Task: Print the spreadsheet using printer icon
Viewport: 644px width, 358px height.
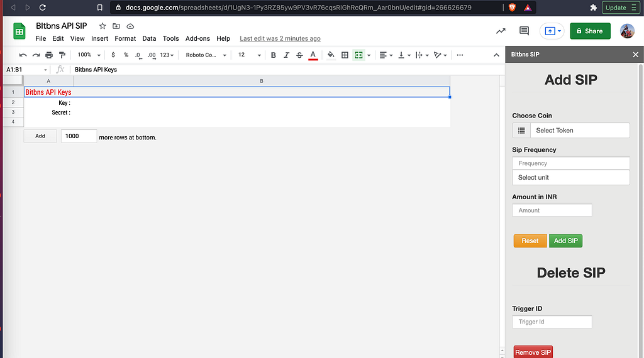Action: pos(49,55)
